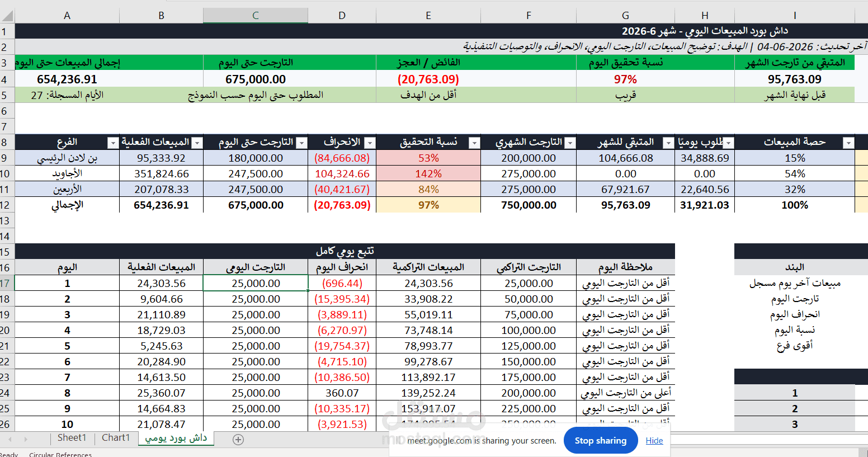The height and width of the screenshot is (457, 868).
Task: Expand the حصة المبيعات filter arrow
Action: (x=848, y=143)
